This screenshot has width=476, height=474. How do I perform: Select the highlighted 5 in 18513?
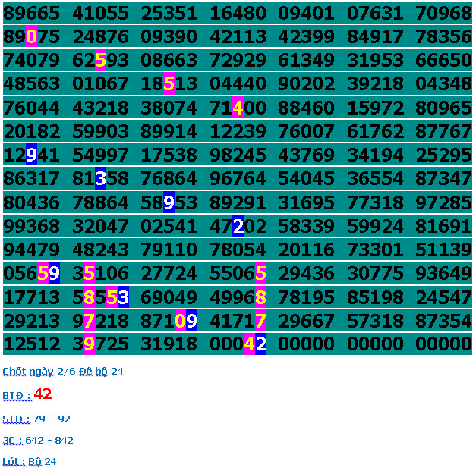coord(169,84)
